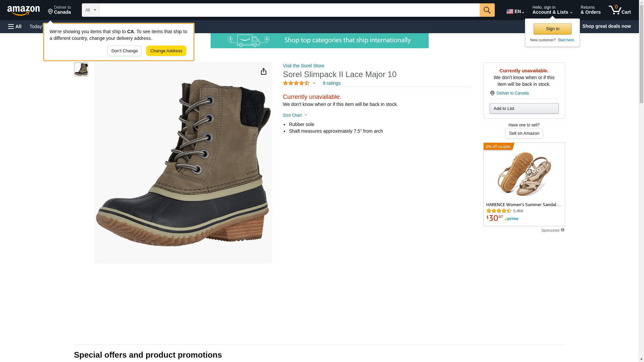Click the sponsored ad info icon
The image size is (644, 362).
562,230
